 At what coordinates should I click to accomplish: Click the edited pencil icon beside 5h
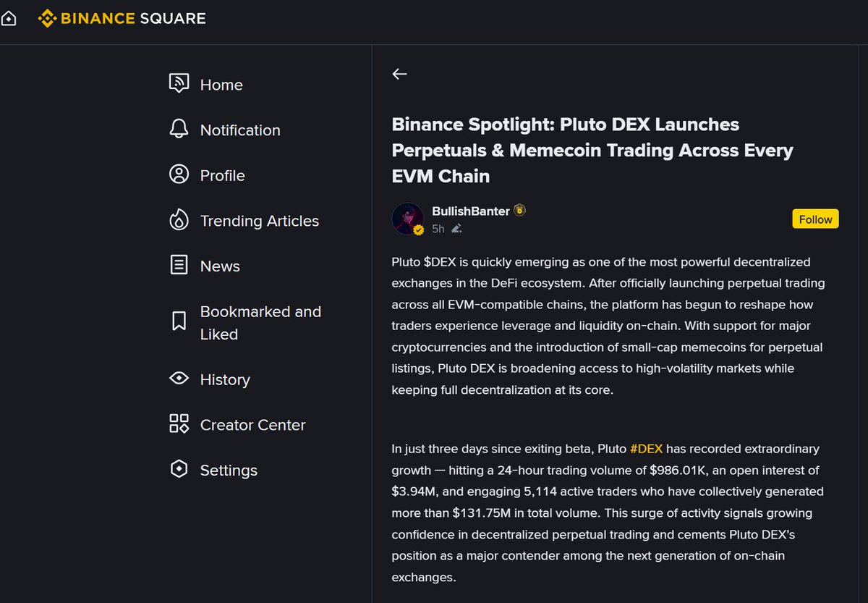456,229
